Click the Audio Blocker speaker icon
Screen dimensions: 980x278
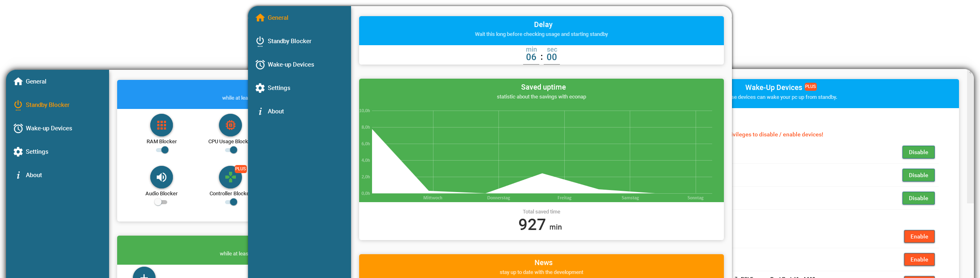(162, 177)
